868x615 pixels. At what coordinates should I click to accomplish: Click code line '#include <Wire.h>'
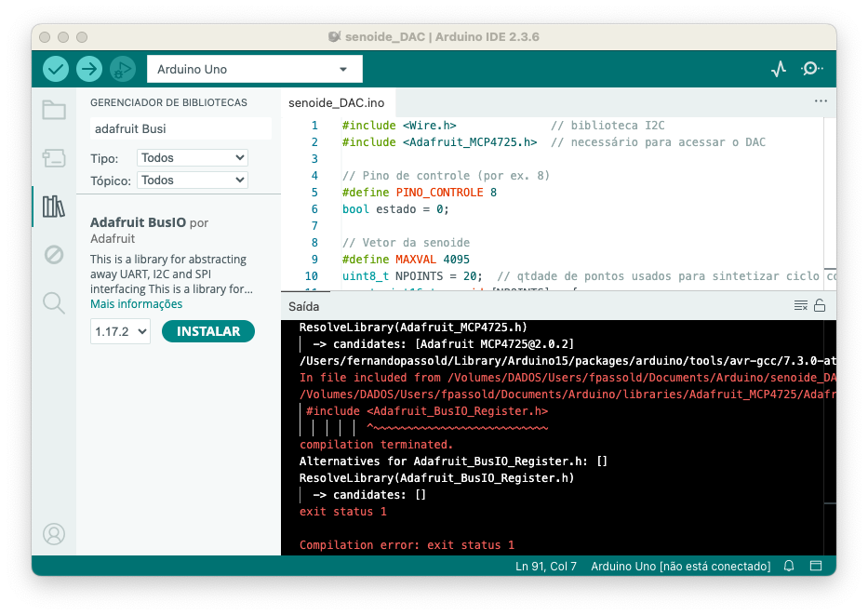point(398,126)
